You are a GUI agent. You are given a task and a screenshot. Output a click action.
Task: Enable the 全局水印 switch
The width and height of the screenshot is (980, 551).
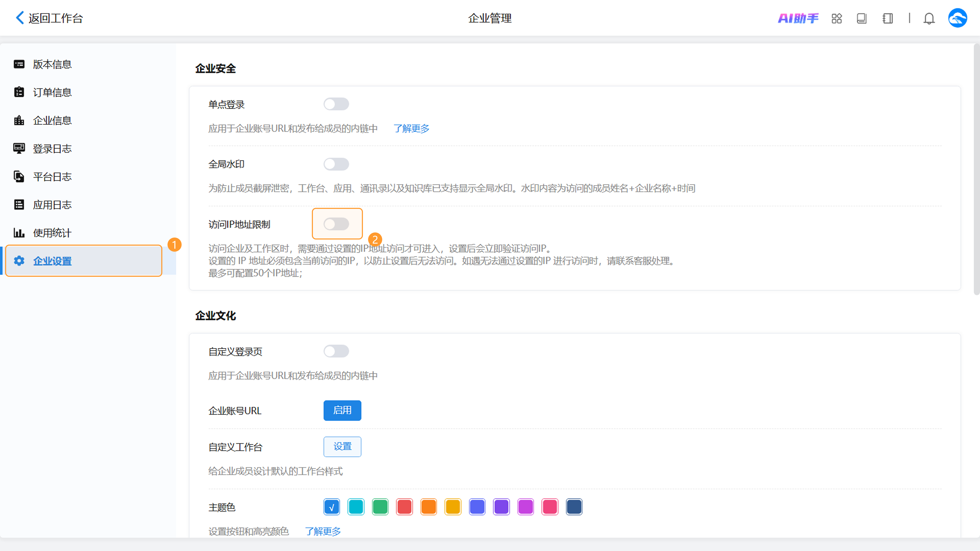336,164
